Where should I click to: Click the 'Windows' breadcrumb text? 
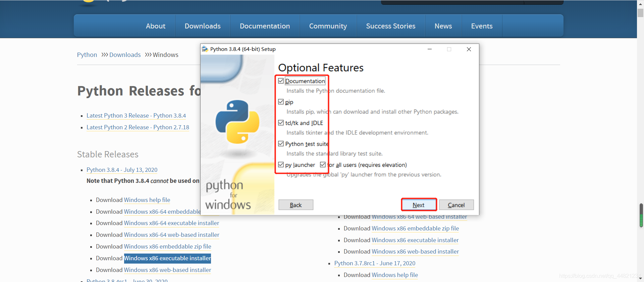pyautogui.click(x=165, y=55)
